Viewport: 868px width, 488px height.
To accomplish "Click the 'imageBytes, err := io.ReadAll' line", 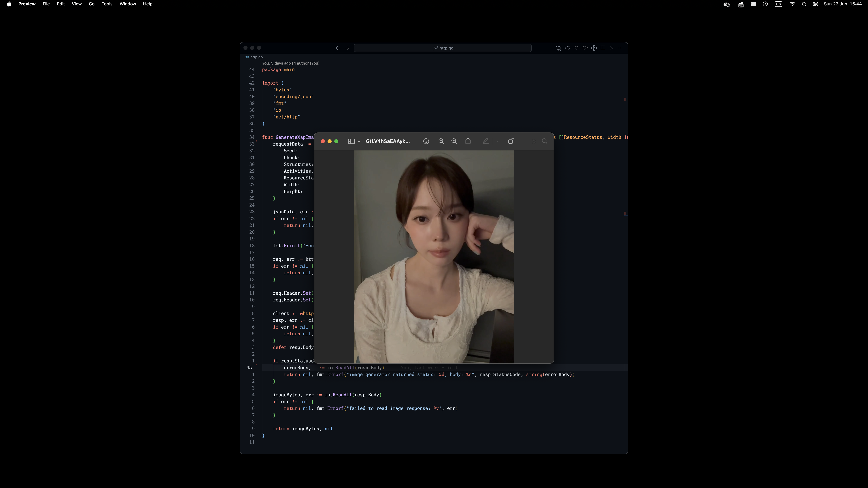I will click(x=327, y=395).
